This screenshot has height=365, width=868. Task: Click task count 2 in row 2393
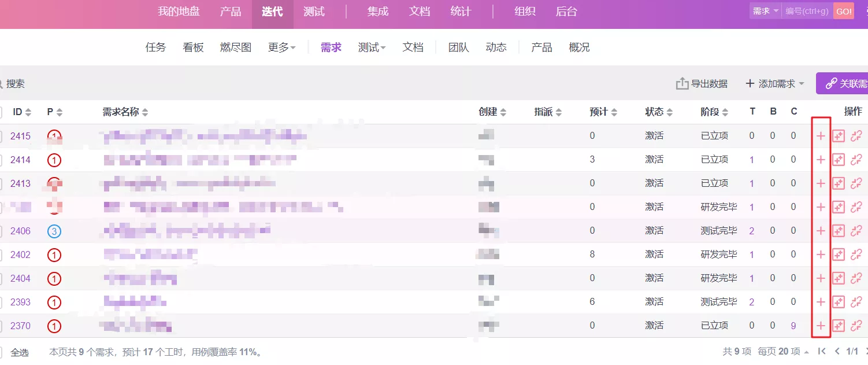click(752, 302)
